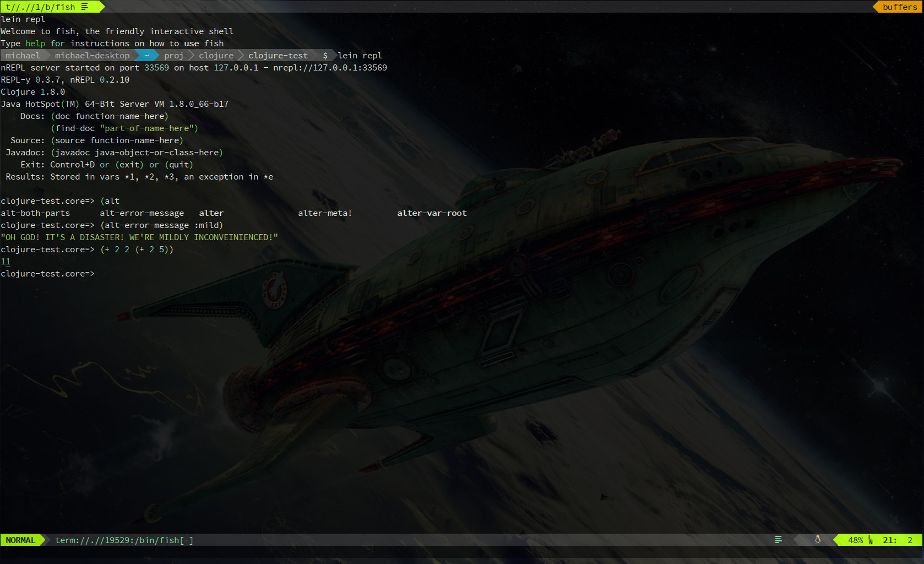Image resolution: width=924 pixels, height=564 pixels.
Task: Click the green help keyword in welcome message
Action: (x=35, y=44)
